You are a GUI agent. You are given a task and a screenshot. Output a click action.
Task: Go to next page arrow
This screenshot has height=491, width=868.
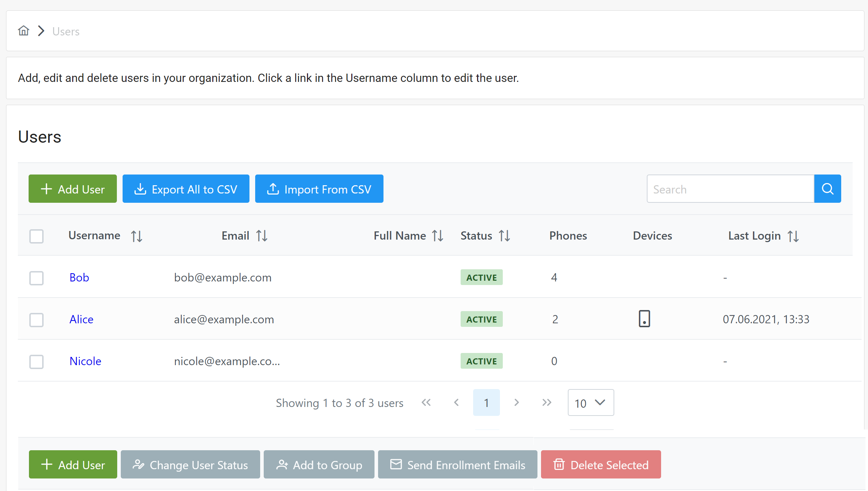[516, 403]
